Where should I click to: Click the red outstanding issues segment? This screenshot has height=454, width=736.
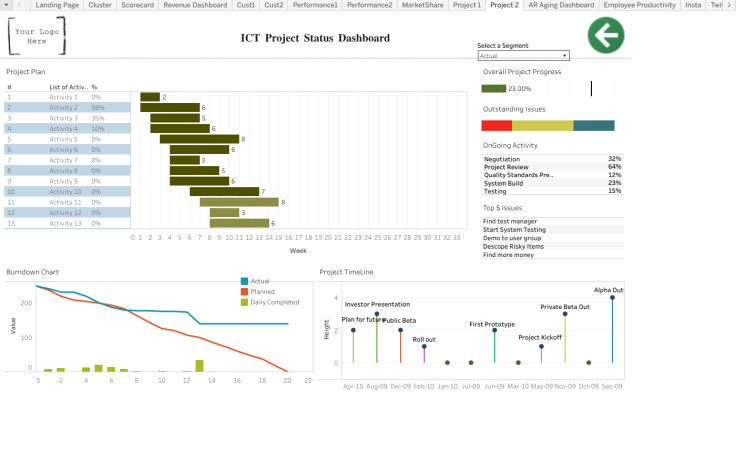click(x=496, y=125)
